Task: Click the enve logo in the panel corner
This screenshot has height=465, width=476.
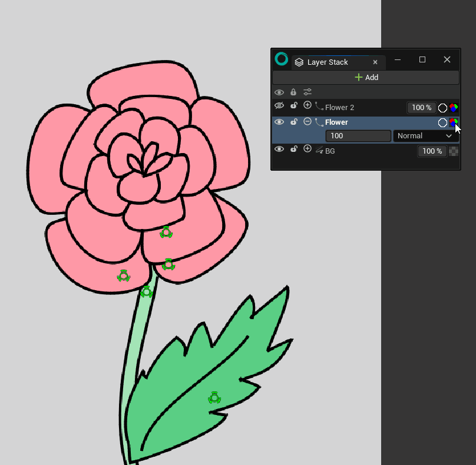Action: tap(282, 59)
